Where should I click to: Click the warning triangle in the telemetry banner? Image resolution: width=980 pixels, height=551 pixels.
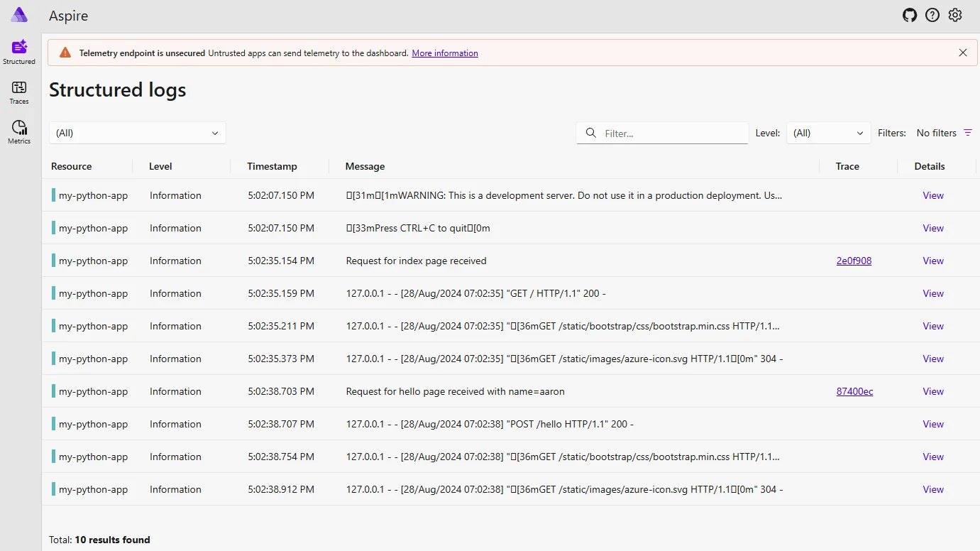65,51
